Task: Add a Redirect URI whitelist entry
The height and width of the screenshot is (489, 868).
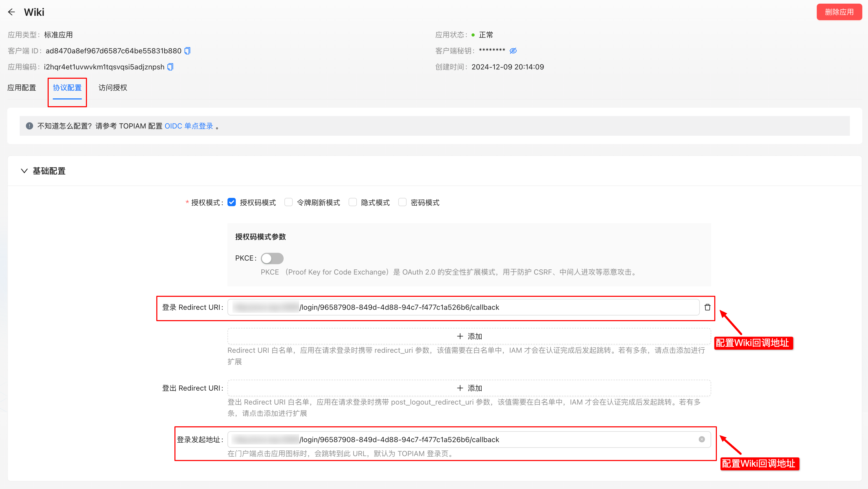Action: pyautogui.click(x=469, y=336)
